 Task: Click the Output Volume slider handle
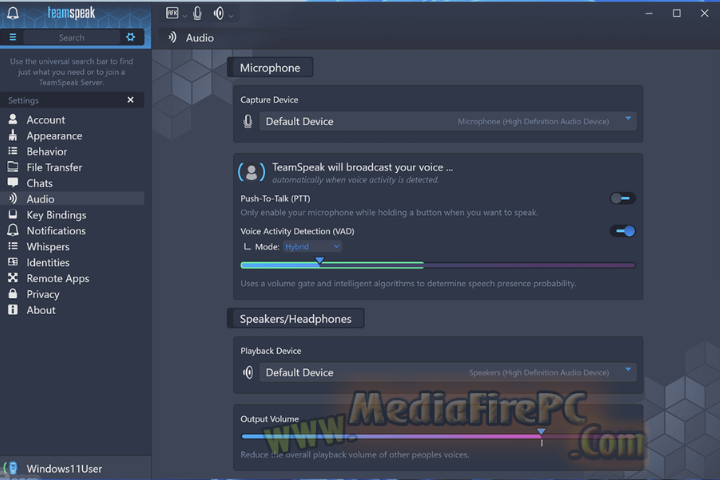point(541,432)
